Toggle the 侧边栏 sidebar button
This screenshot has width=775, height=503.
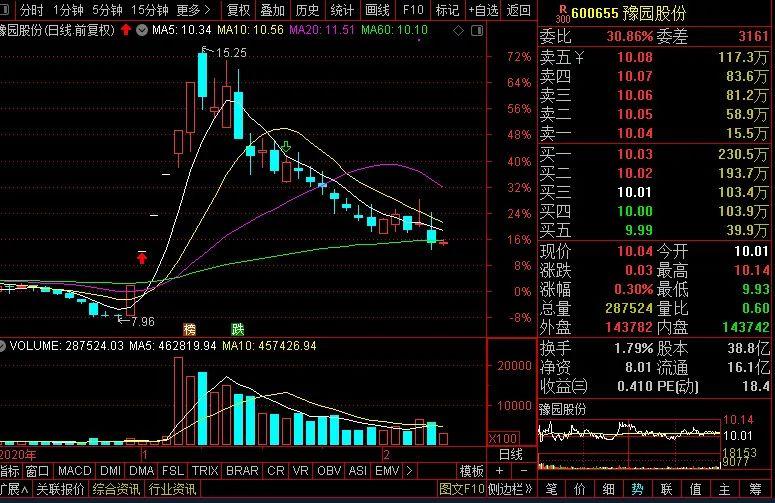pos(511,490)
